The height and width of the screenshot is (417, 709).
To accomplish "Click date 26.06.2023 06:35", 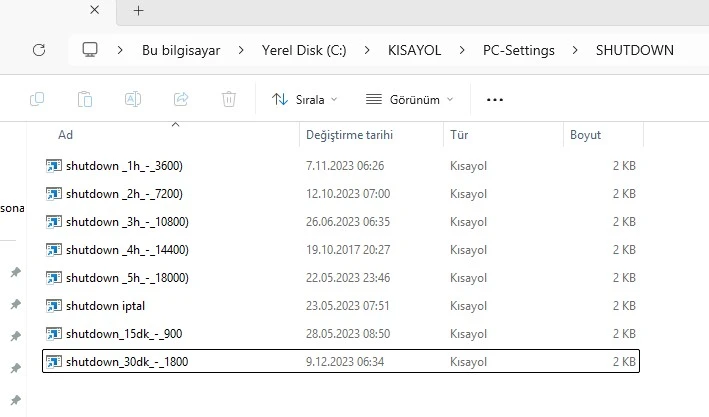I will (348, 222).
